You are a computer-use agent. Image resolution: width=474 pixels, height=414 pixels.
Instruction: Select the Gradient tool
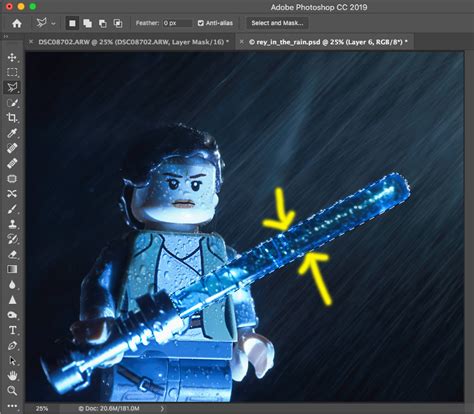click(12, 269)
